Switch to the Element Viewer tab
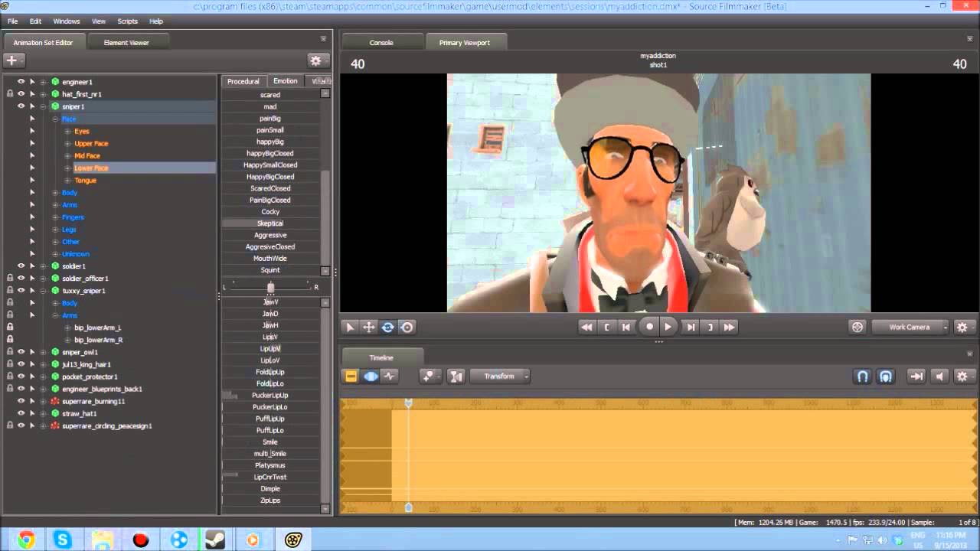 pyautogui.click(x=126, y=43)
